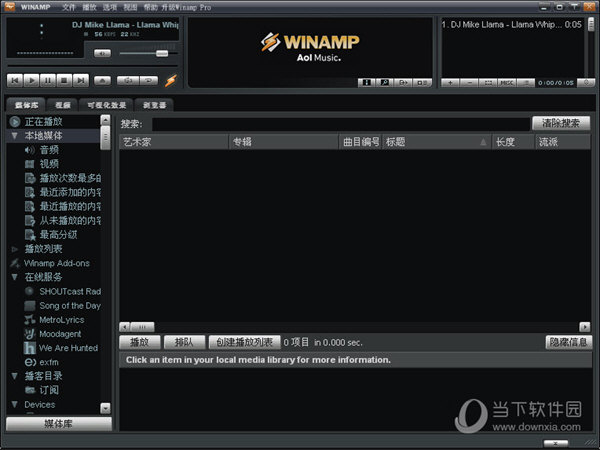Screen dimensions: 600x450
Task: Open the 从未播放的内容 smart view
Action: [63, 220]
